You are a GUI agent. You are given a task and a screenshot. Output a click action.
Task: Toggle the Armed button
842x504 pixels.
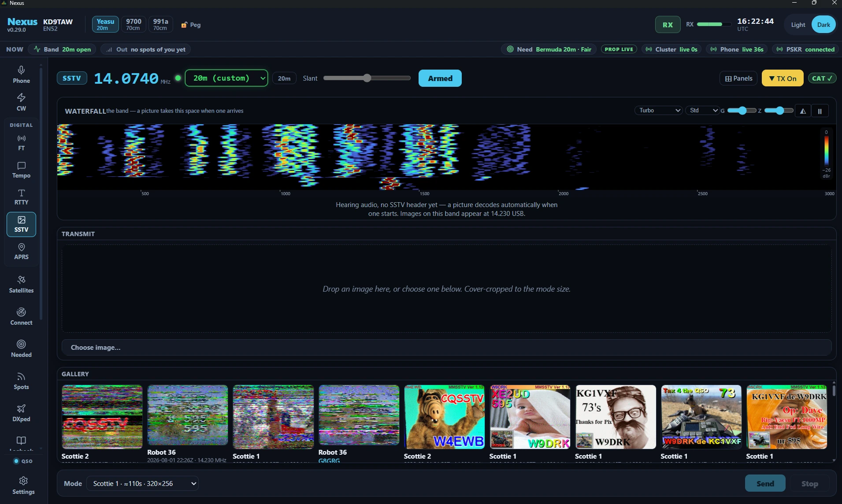coord(440,78)
